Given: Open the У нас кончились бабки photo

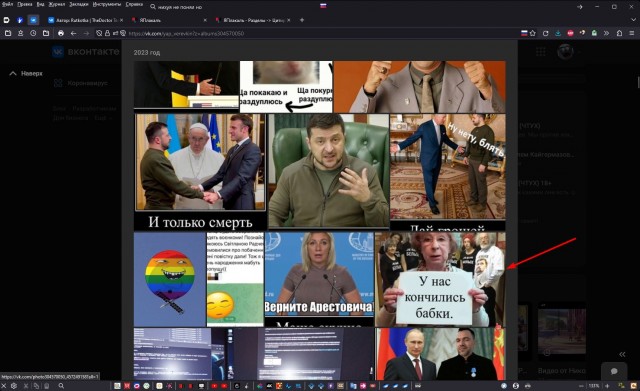Looking at the screenshot, I should tap(440, 280).
